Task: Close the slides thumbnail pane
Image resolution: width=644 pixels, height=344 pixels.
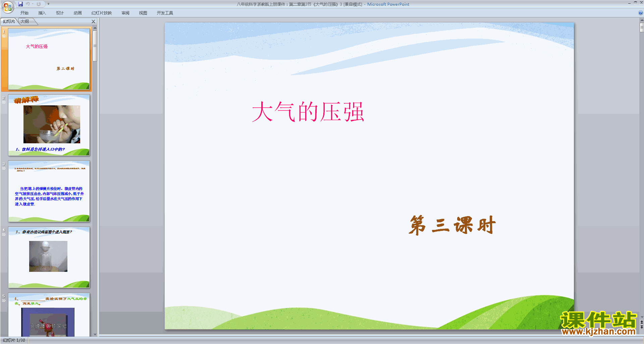Action: pyautogui.click(x=94, y=21)
